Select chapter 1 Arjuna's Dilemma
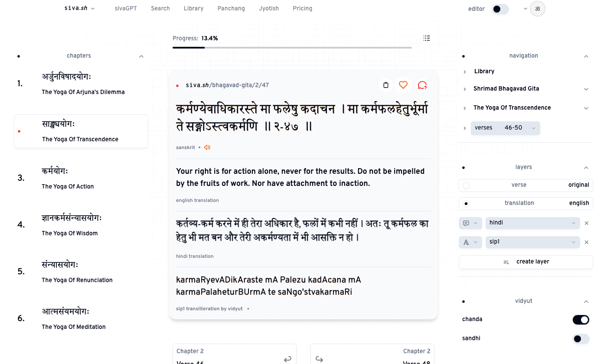 click(81, 84)
